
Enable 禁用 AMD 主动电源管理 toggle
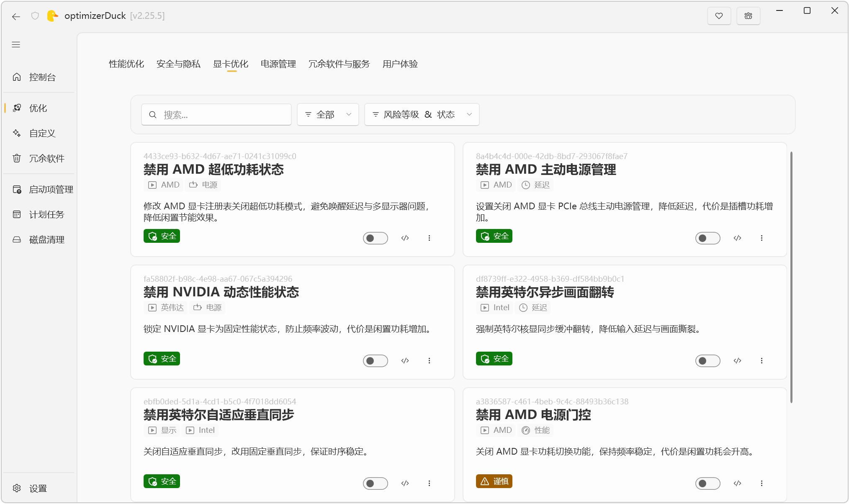(x=708, y=238)
